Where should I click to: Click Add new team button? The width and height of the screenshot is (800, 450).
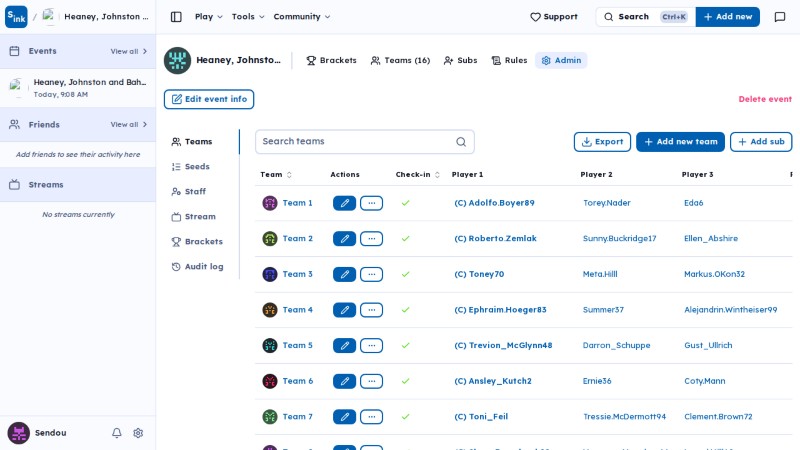(x=680, y=142)
